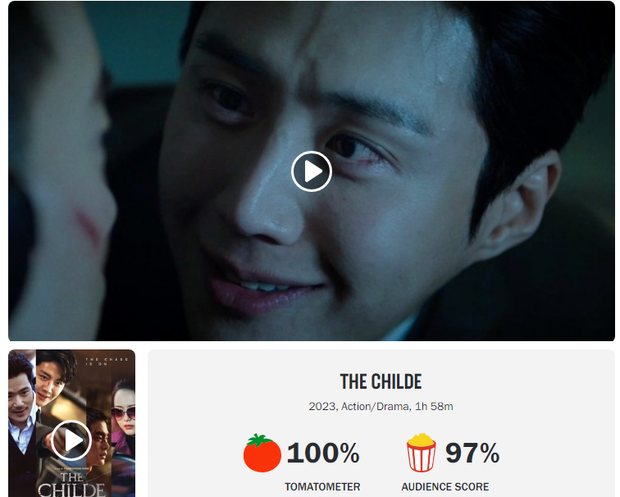Click the 2023 release year
The height and width of the screenshot is (497, 620).
click(322, 406)
